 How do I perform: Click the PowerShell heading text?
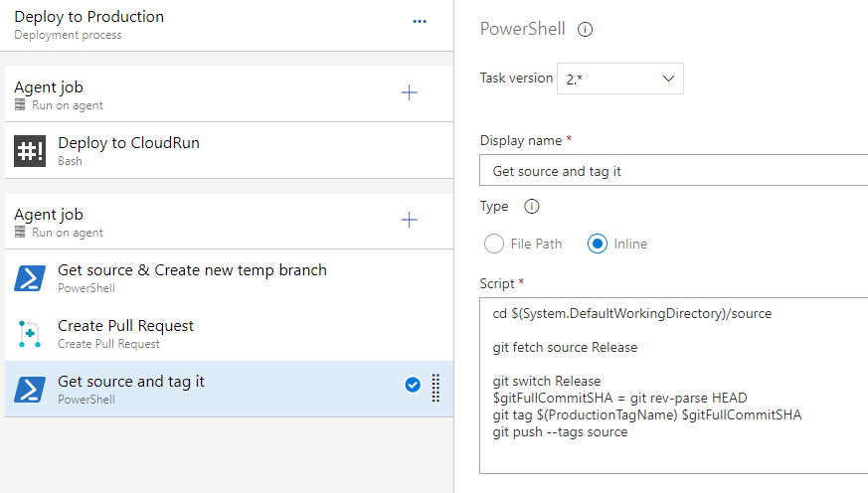pyautogui.click(x=523, y=29)
